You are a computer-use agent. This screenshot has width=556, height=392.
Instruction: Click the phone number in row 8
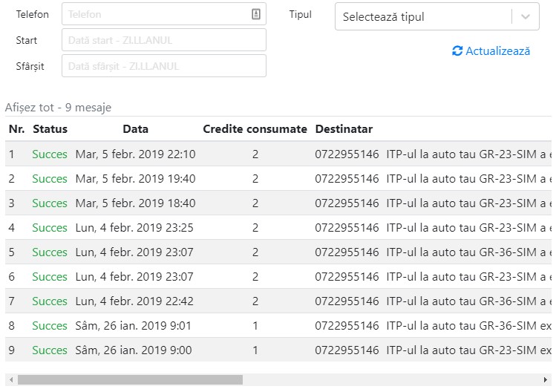[x=347, y=326]
